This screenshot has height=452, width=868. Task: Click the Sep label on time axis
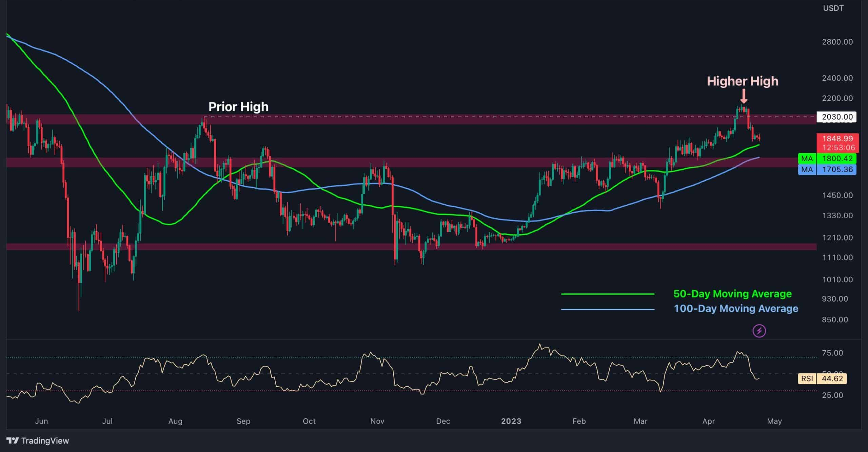(243, 421)
